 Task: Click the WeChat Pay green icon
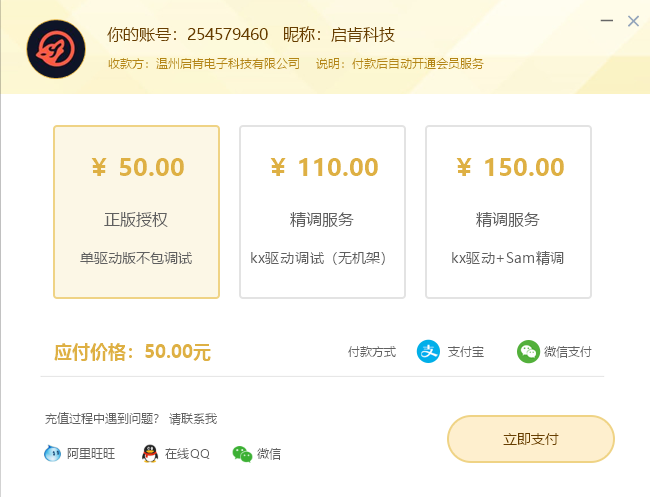tap(528, 352)
